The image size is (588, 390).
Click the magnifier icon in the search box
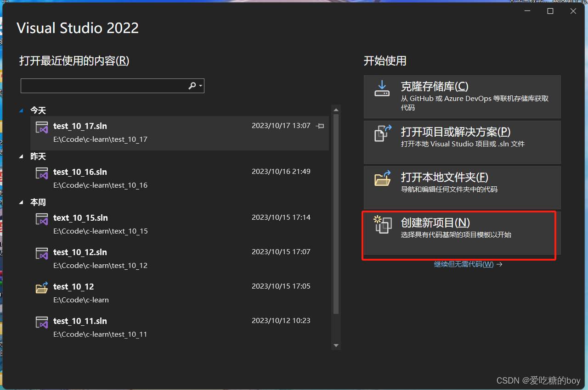click(192, 85)
